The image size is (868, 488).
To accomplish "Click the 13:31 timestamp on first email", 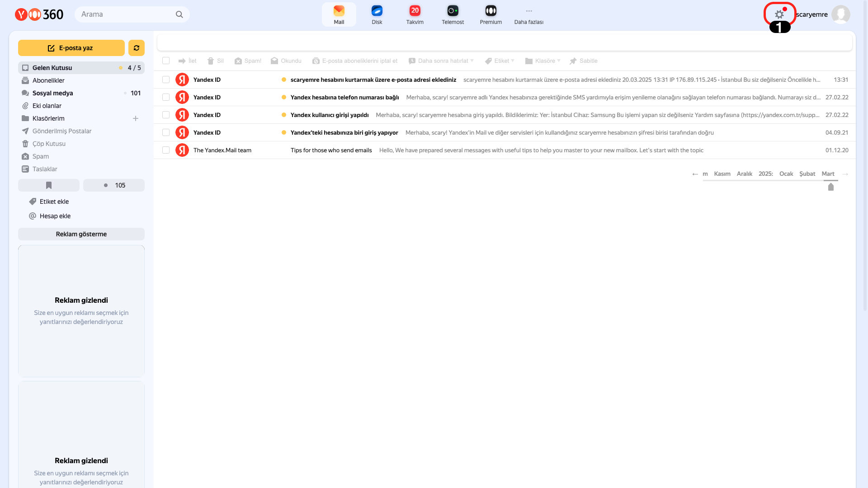I will [x=841, y=80].
